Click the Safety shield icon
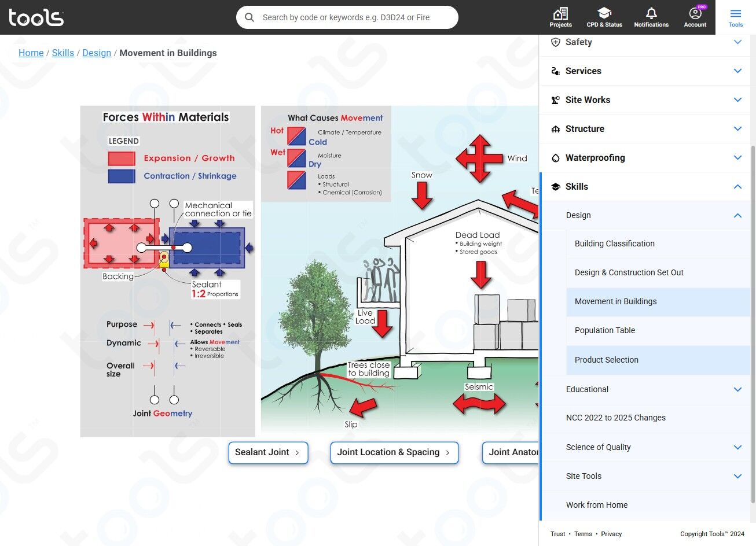 tap(556, 42)
